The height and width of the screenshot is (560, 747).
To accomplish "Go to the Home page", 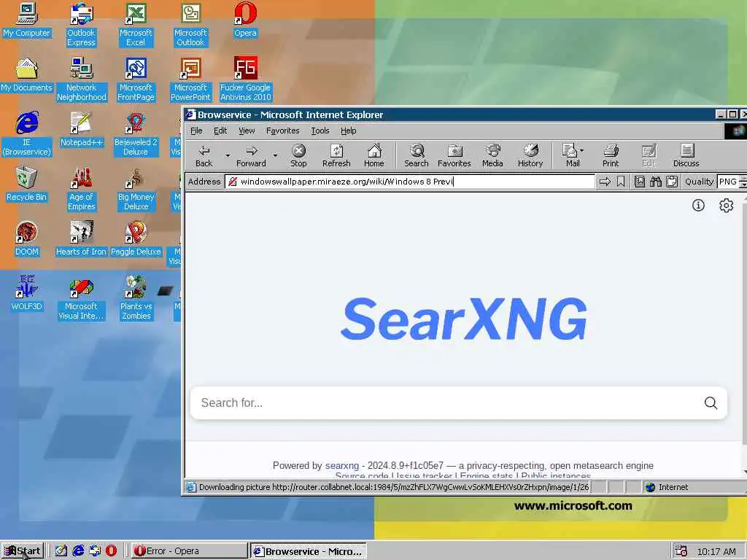I will pyautogui.click(x=374, y=156).
